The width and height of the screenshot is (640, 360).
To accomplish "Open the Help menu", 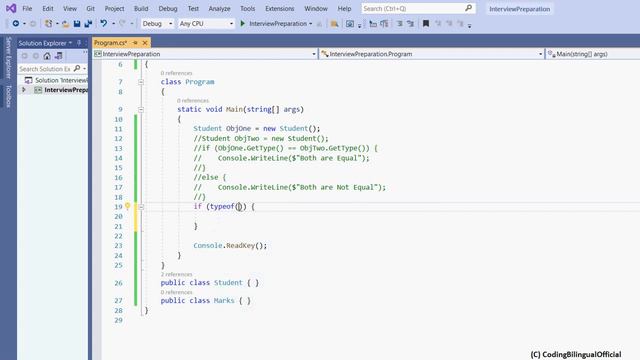I will [x=344, y=8].
